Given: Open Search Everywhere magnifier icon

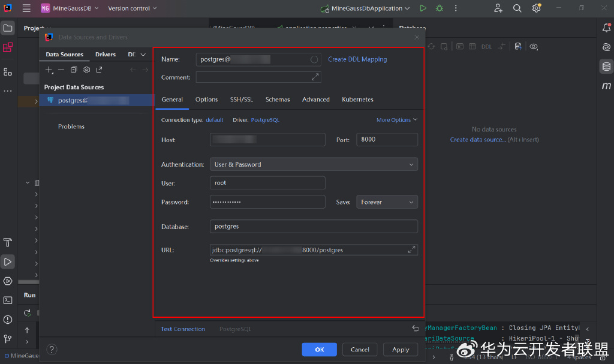Looking at the screenshot, I should pyautogui.click(x=517, y=8).
